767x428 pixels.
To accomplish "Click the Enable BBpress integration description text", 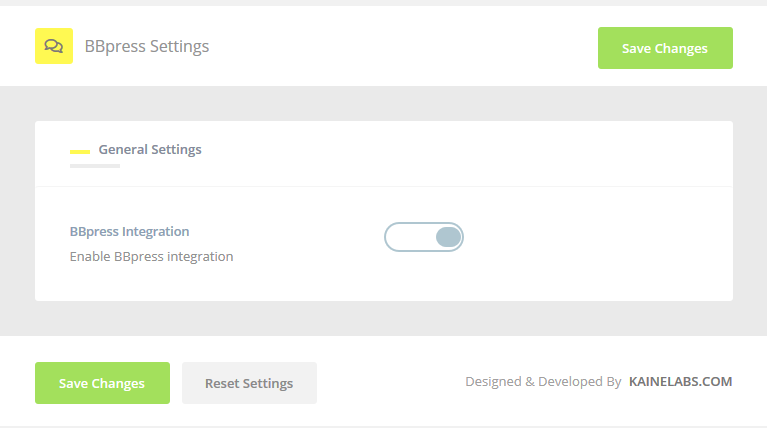I will click(151, 256).
